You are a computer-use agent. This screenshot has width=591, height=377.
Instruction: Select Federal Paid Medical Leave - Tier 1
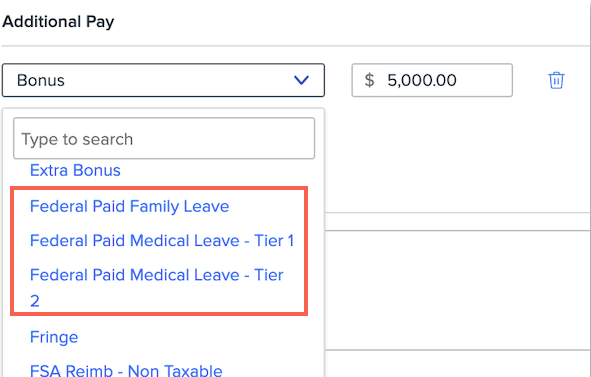pos(162,241)
